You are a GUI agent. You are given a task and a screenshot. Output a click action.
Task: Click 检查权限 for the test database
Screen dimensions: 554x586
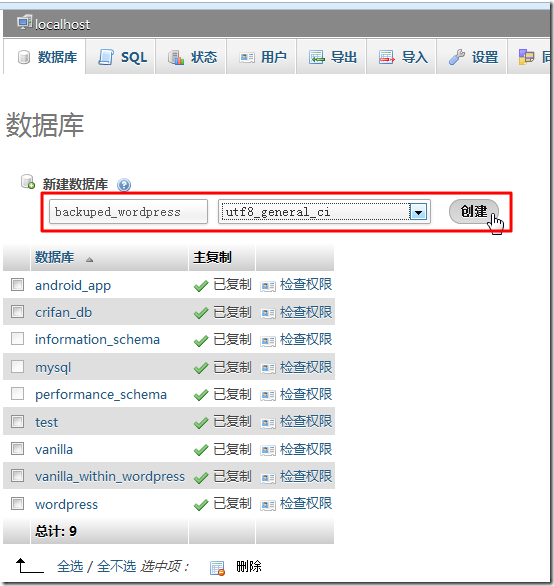pyautogui.click(x=306, y=421)
